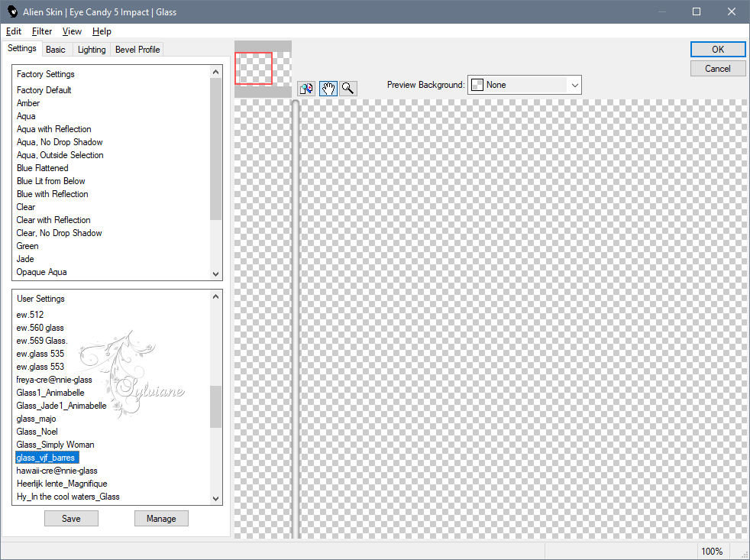Click the Cancel button

[717, 69]
